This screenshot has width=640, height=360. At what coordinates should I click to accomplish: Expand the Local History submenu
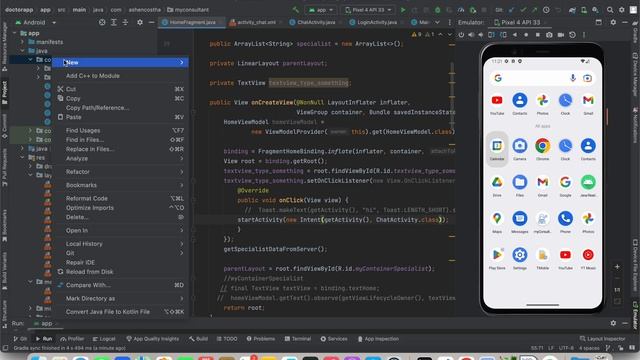coord(120,244)
